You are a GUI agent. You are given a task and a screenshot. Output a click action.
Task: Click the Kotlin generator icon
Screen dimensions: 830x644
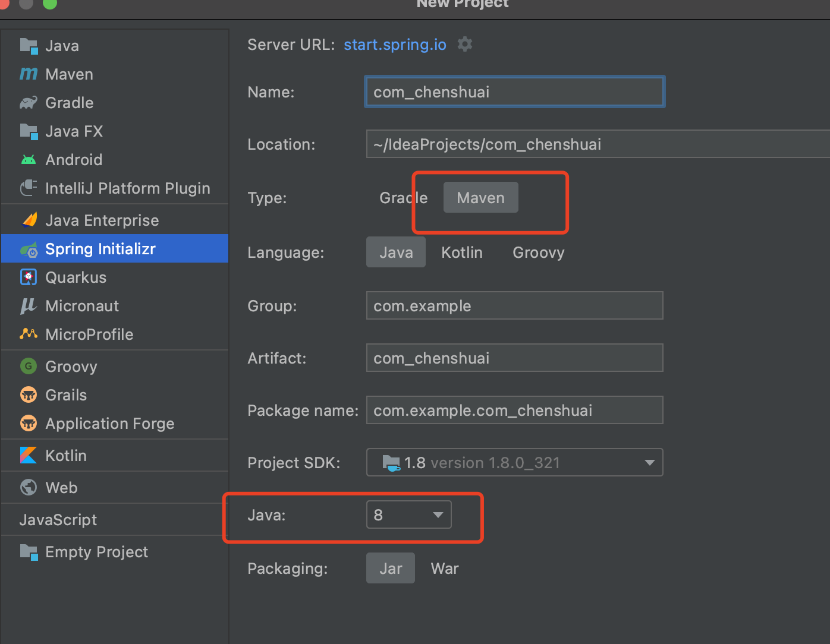click(28, 455)
